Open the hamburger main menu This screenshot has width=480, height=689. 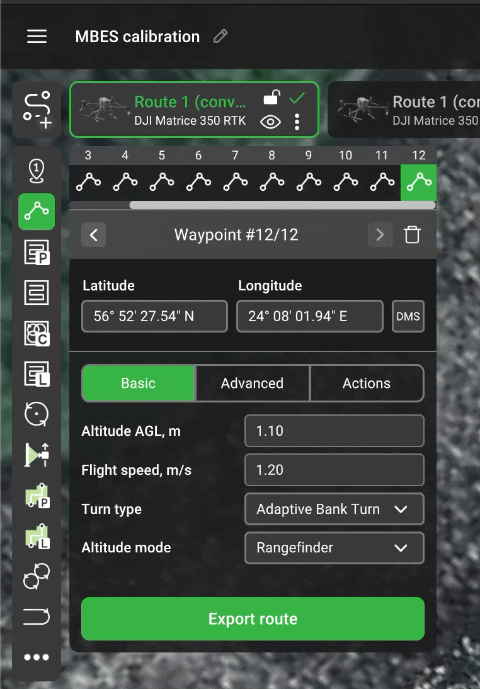(36, 36)
